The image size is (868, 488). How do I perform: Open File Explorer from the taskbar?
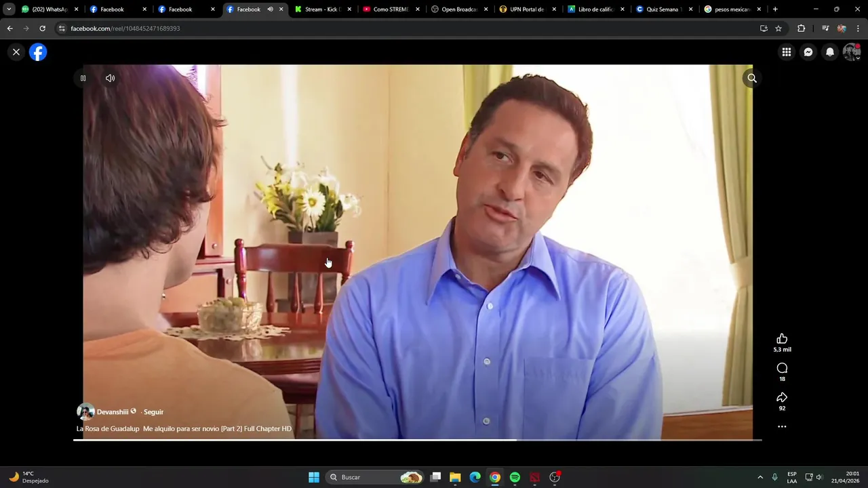click(455, 477)
